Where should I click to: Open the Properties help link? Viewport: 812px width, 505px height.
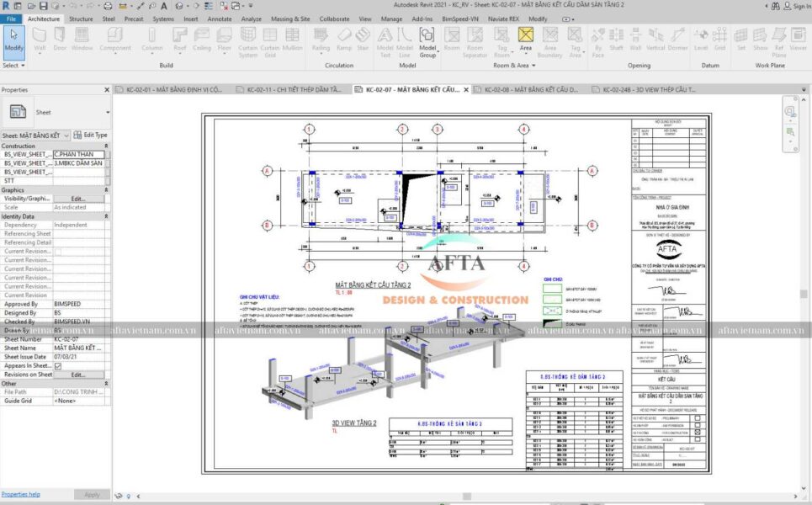[21, 494]
